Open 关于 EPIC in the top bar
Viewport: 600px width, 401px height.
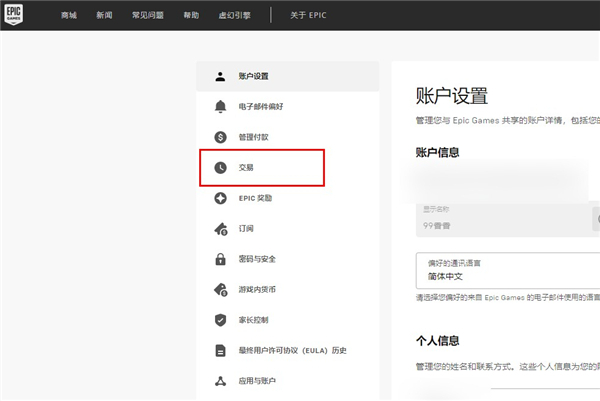tap(307, 17)
